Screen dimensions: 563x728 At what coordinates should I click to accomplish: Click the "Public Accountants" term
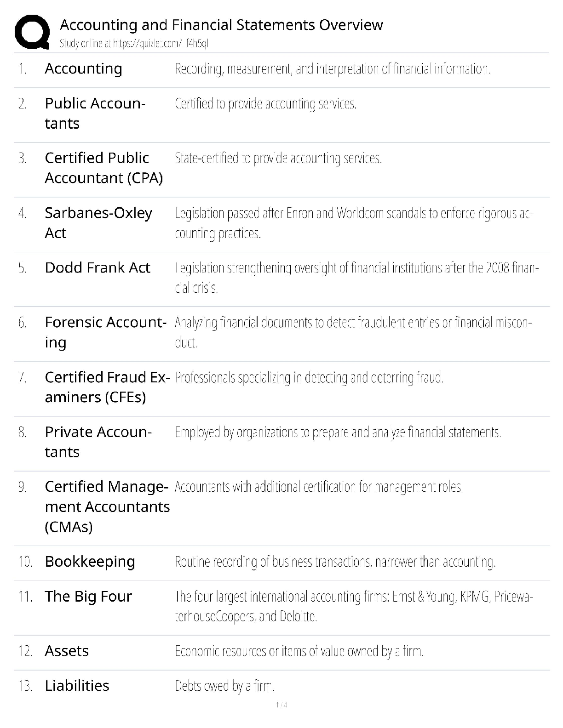pyautogui.click(x=95, y=114)
